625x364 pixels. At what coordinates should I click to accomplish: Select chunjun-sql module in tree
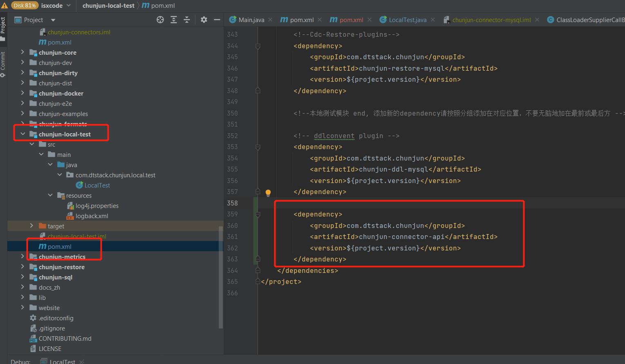coord(56,277)
